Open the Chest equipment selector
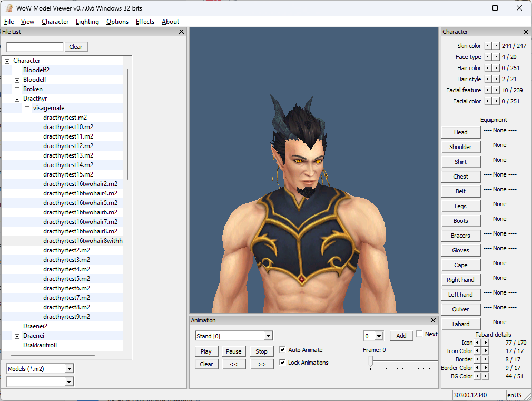532x401 pixels. click(x=461, y=176)
